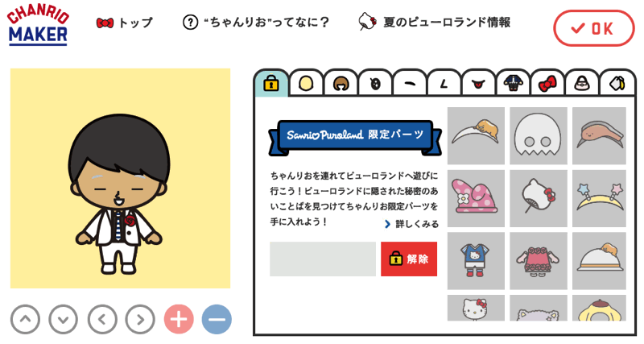Open the clothing outfit tab

[x=513, y=84]
